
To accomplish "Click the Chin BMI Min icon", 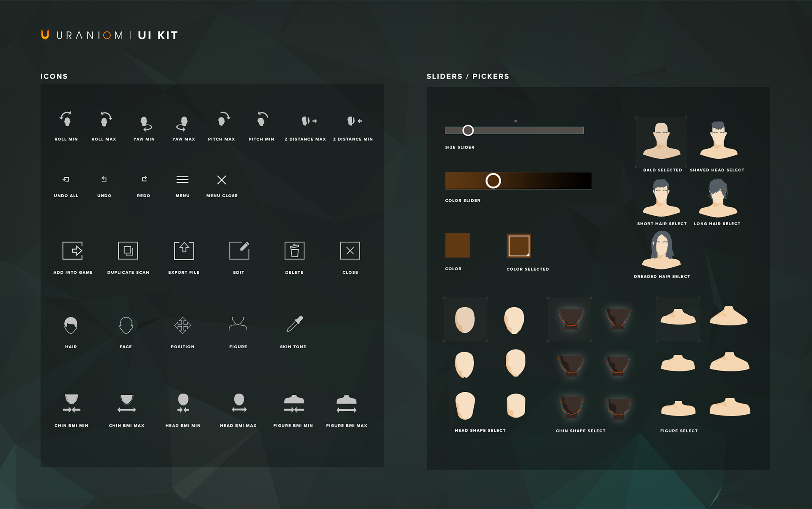I will point(71,403).
